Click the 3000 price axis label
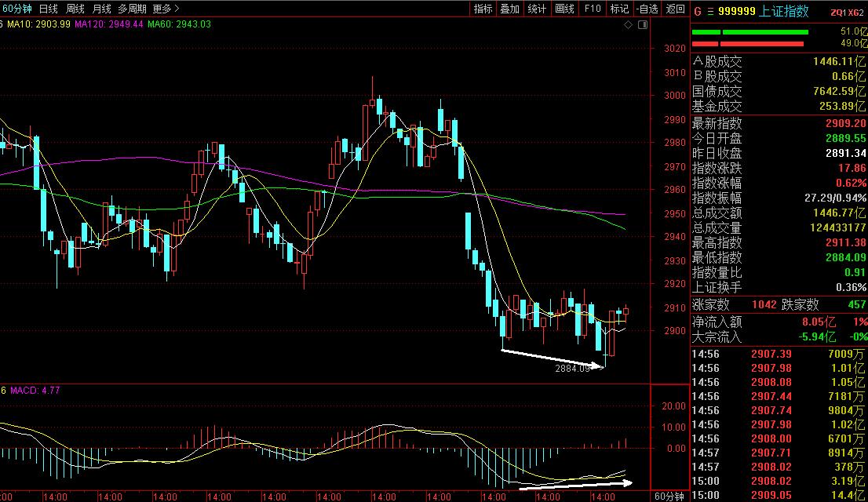868x502 pixels. click(x=675, y=95)
